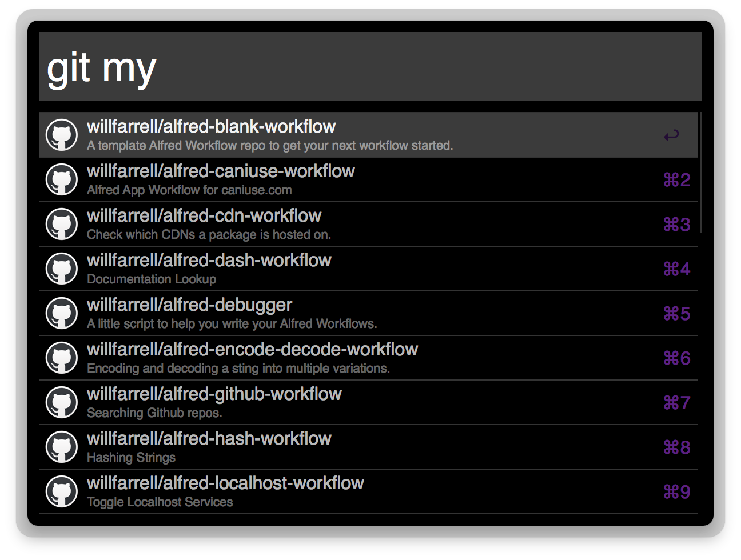Select willfarrell/alfred-encode-decode-workflow result
This screenshot has width=741, height=560.
tap(368, 358)
